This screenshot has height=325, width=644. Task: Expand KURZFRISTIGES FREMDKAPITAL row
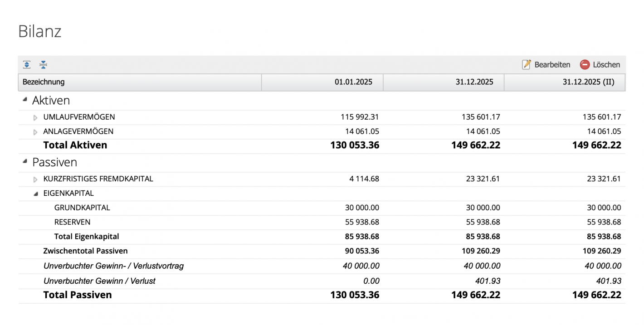pos(35,179)
